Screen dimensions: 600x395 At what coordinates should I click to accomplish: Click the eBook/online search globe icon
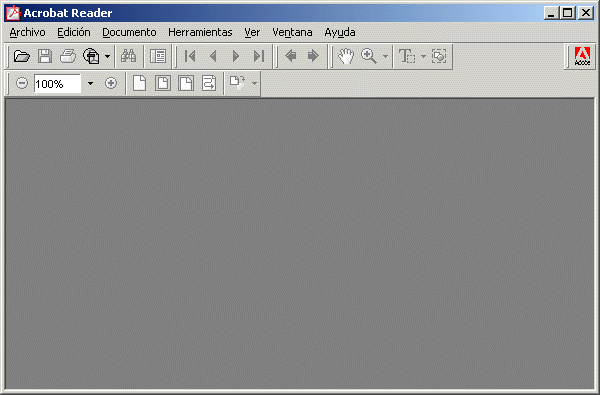coord(91,56)
